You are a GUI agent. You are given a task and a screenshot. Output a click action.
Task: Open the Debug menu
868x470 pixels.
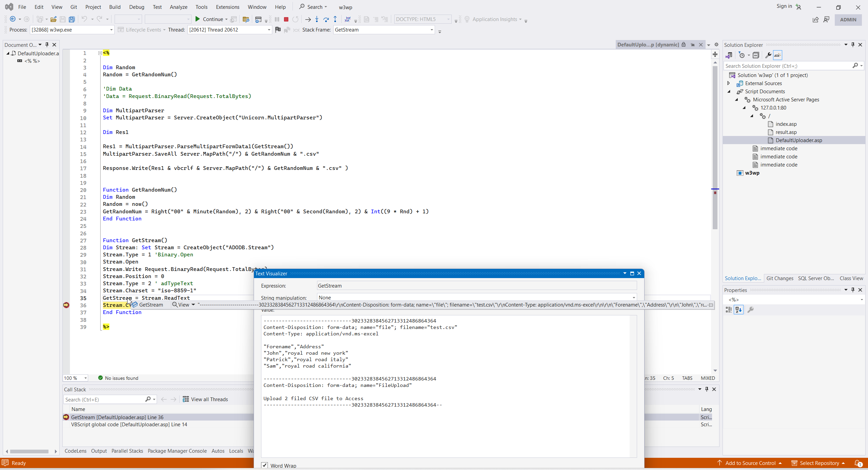136,7
